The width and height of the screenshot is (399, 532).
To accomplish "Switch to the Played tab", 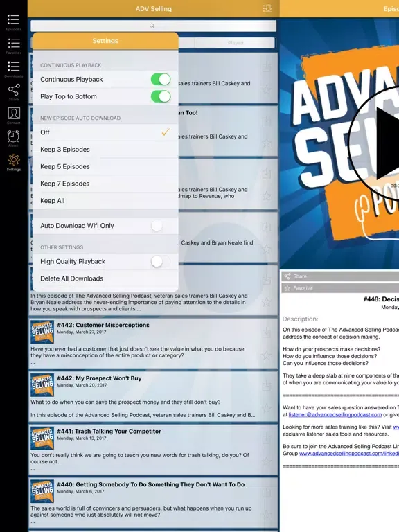I will 236,43.
